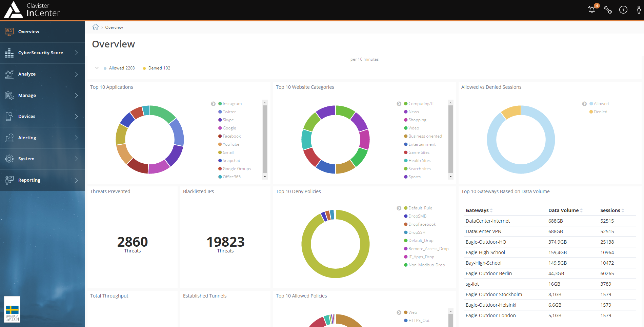644x327 pixels.
Task: Open Alerting menu item
Action: (42, 138)
